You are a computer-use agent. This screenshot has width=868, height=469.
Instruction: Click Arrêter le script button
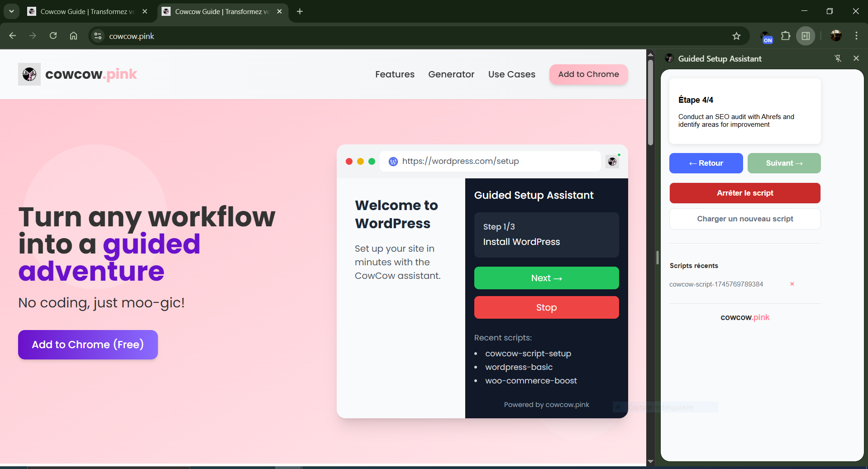pyautogui.click(x=745, y=193)
